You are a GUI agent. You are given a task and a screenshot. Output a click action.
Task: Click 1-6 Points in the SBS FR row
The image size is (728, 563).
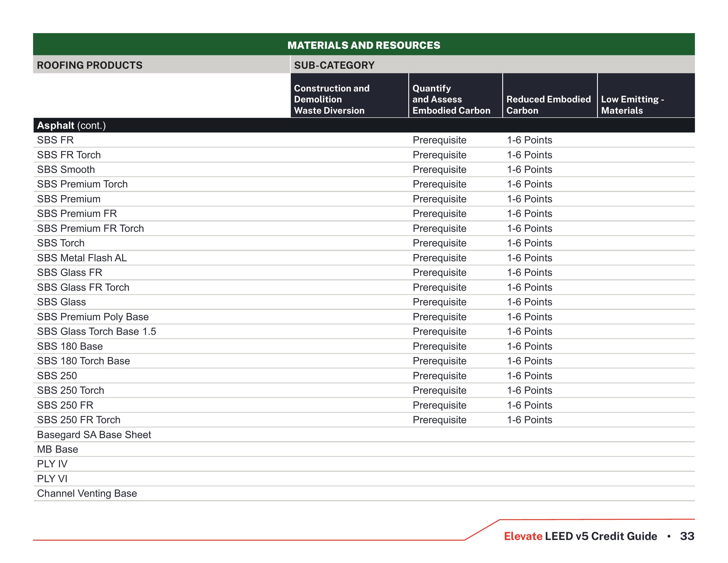[x=529, y=140]
